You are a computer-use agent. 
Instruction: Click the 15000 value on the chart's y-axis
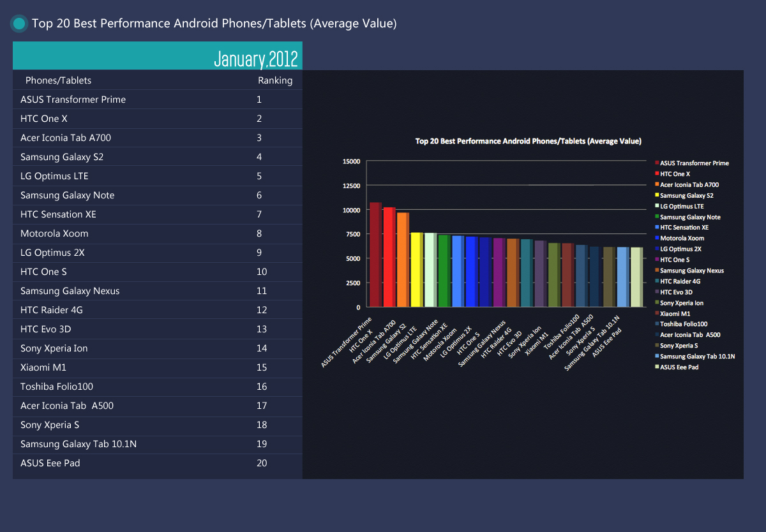pyautogui.click(x=351, y=161)
